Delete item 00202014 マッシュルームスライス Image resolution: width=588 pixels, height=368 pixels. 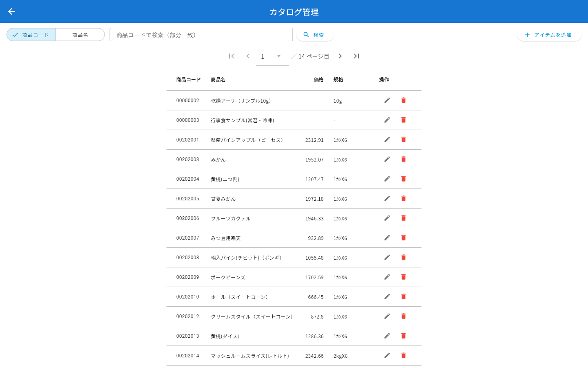tap(403, 355)
